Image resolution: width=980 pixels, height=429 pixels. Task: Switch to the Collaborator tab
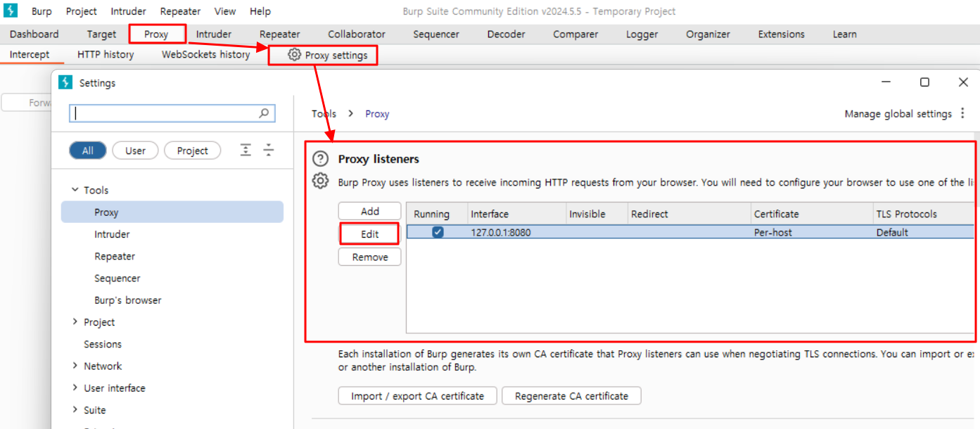(357, 34)
